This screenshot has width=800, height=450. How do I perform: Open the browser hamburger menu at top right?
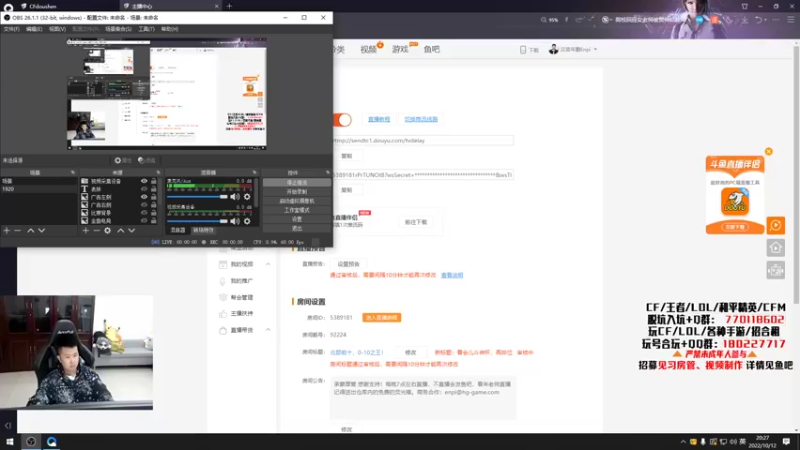tap(791, 20)
